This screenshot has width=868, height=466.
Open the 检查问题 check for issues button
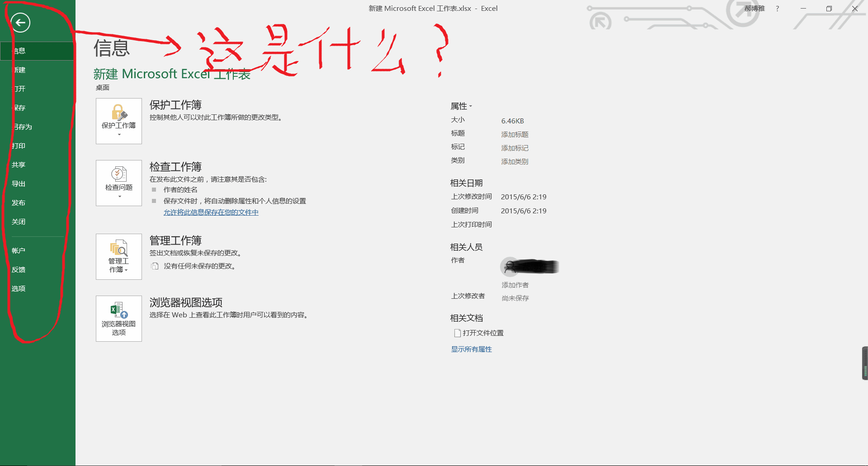click(119, 183)
